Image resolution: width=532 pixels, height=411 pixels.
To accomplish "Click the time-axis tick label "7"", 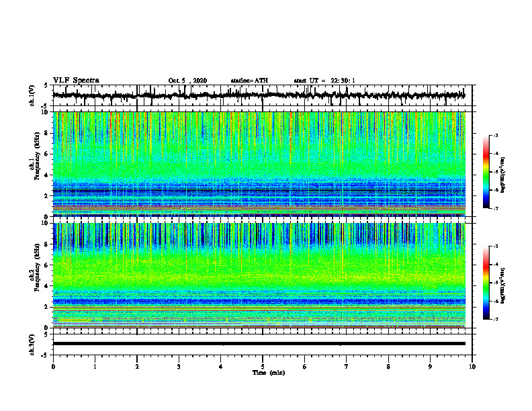I will tap(347, 367).
